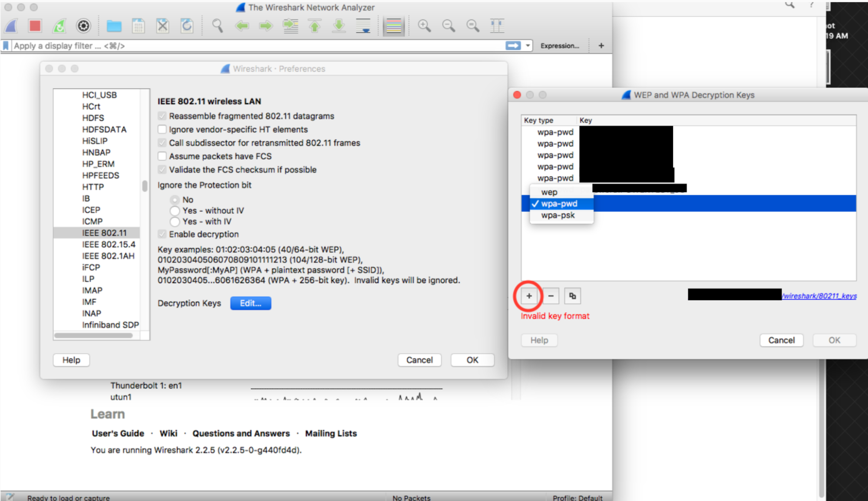The width and height of the screenshot is (868, 501).
Task: Click the add new key plus button
Action: pos(529,296)
